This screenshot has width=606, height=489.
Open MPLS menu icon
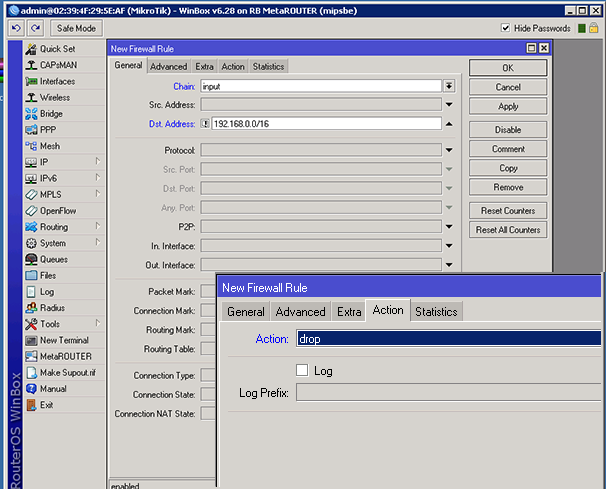coord(31,194)
